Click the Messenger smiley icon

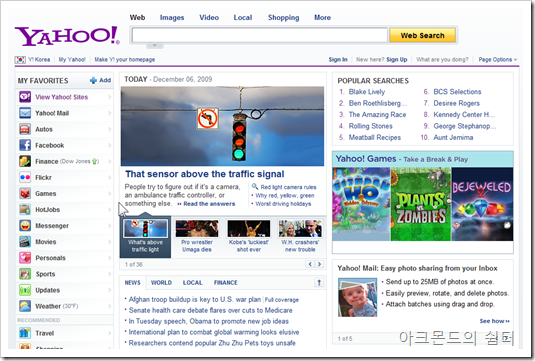pos(25,226)
